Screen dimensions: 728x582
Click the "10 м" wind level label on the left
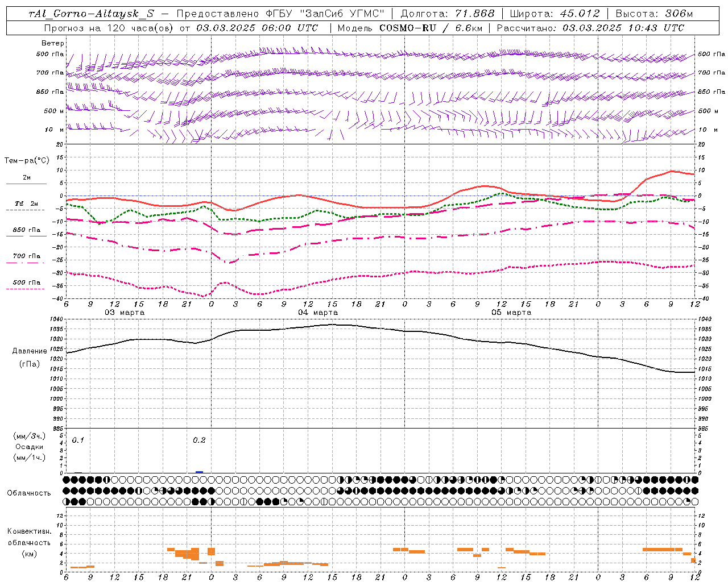coord(53,130)
